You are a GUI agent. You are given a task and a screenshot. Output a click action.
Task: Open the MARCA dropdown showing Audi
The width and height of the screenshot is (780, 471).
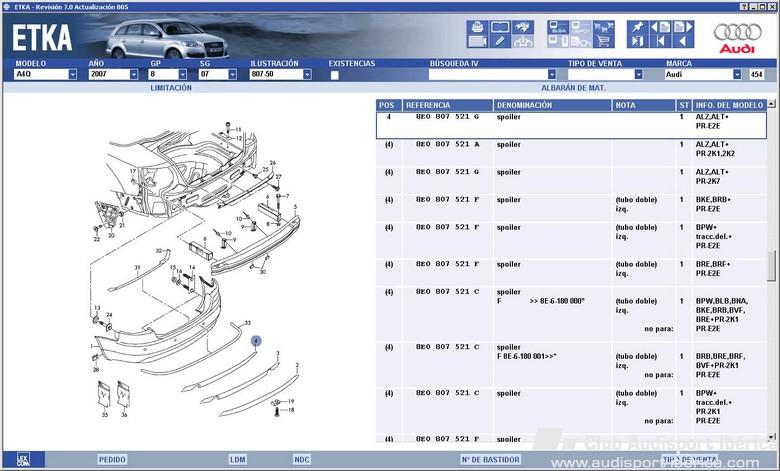coord(737,75)
